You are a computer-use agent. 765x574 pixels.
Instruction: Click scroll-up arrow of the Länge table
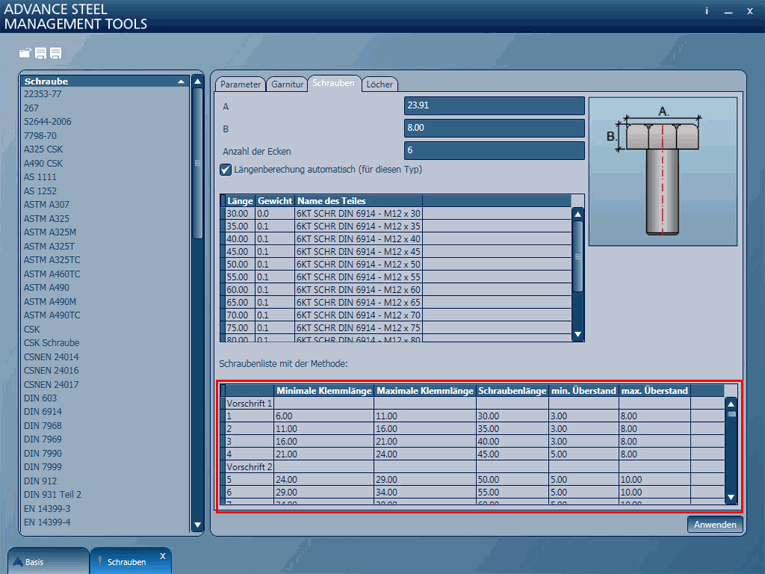578,214
